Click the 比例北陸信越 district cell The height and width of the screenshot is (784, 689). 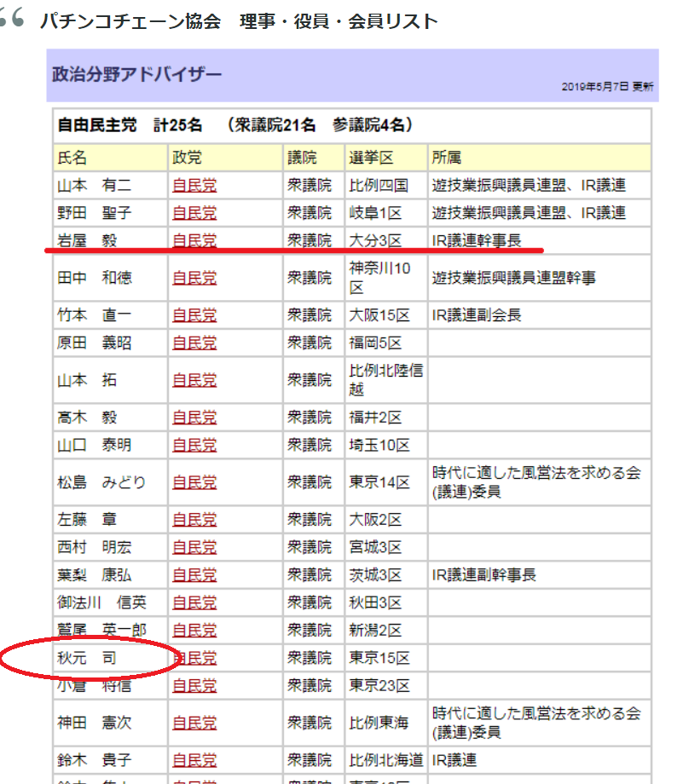[x=385, y=380]
